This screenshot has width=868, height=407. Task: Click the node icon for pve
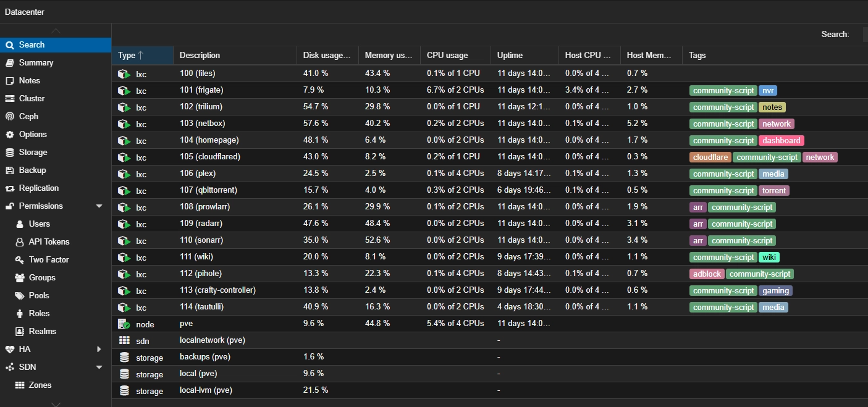click(x=124, y=324)
